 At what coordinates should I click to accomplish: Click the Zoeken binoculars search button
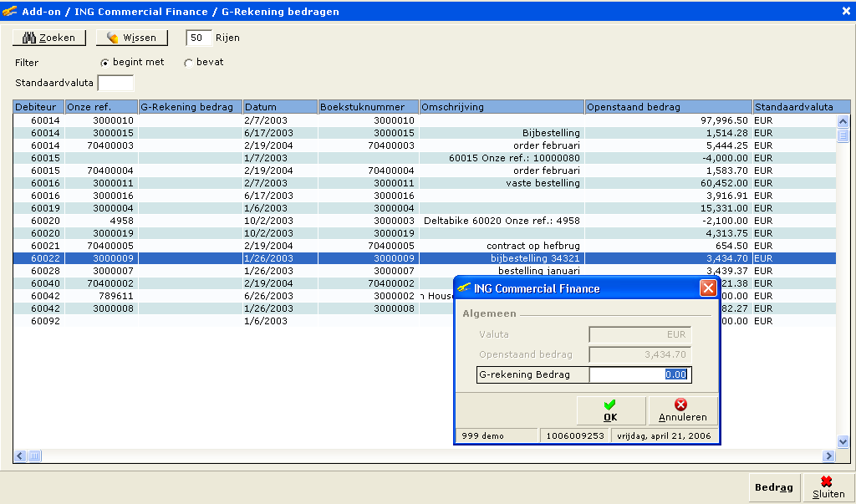coord(49,38)
